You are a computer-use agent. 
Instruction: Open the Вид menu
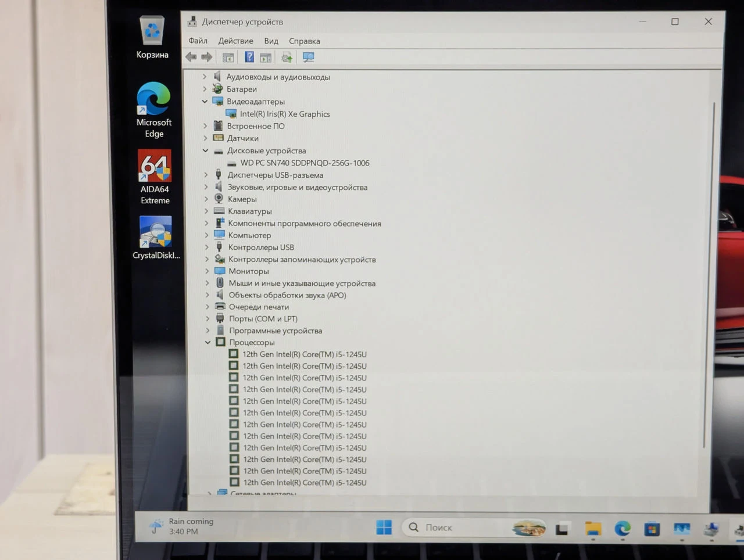click(271, 41)
